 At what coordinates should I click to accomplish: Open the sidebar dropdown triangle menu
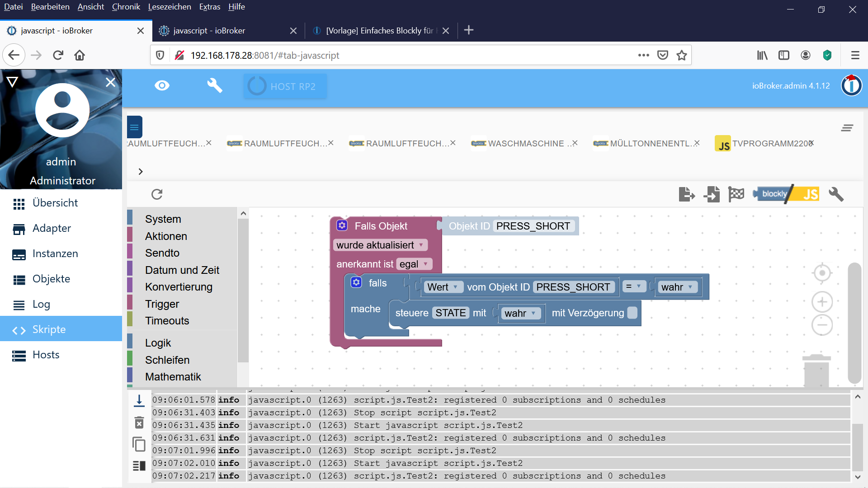(x=12, y=82)
